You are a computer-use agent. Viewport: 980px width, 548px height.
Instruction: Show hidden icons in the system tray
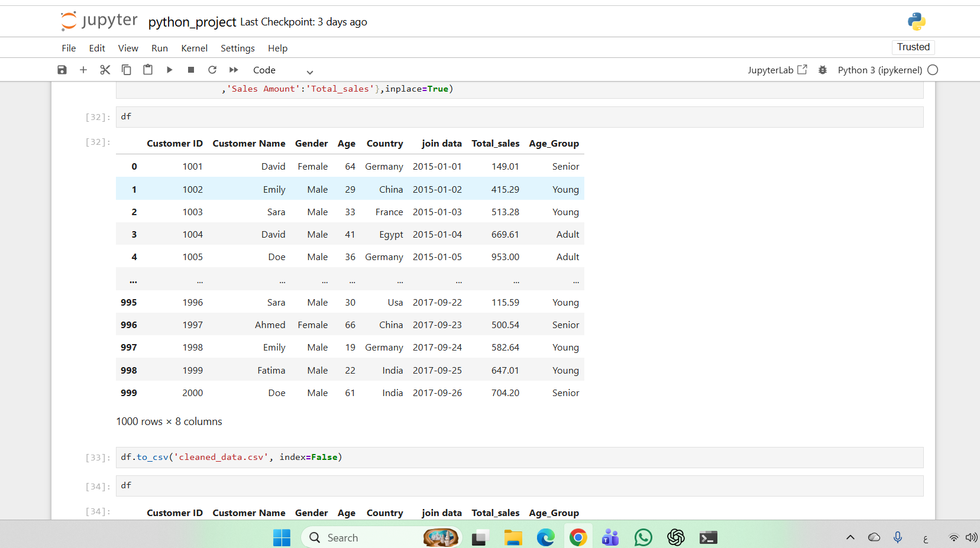[x=850, y=537]
